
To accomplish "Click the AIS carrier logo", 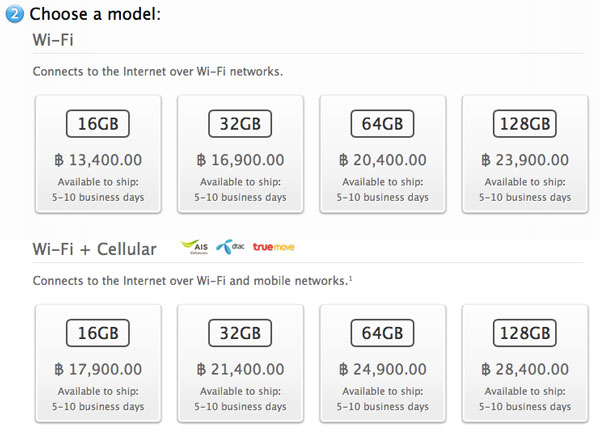I will 194,247.
